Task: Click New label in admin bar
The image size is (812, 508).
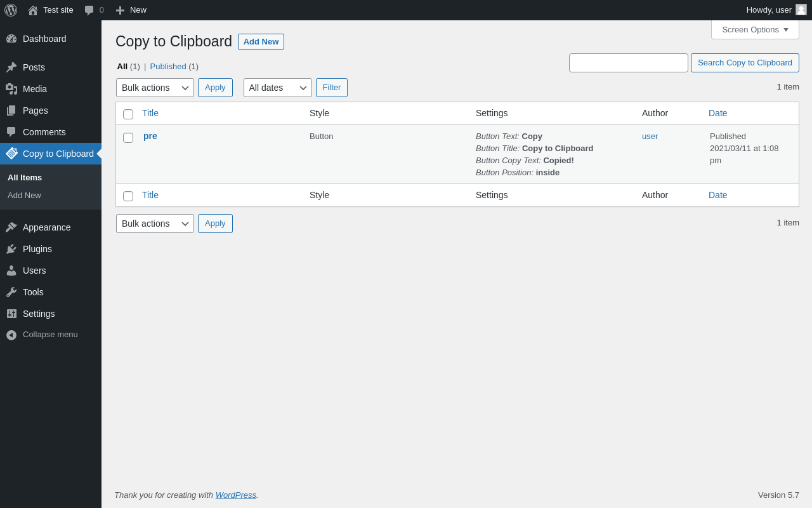Action: pos(138,10)
